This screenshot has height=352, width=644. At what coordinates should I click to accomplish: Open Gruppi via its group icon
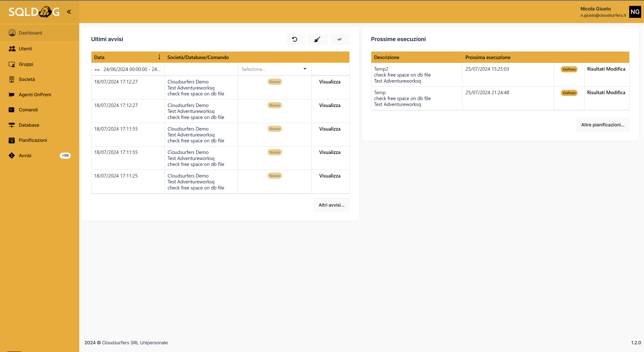(12, 64)
